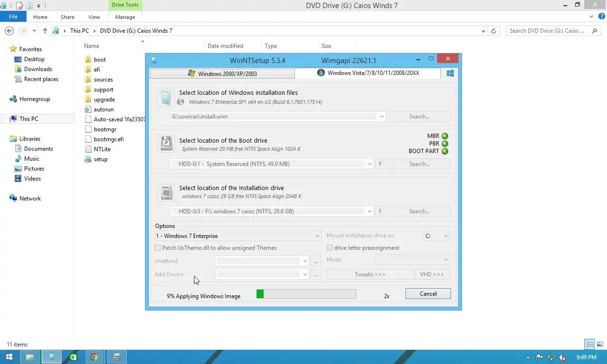Open Documents under Libraries
Image resolution: width=607 pixels, height=364 pixels.
click(x=38, y=149)
